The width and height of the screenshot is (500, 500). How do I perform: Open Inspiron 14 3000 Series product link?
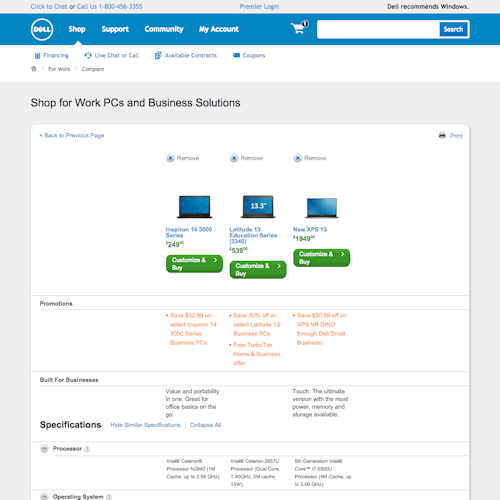(x=189, y=232)
